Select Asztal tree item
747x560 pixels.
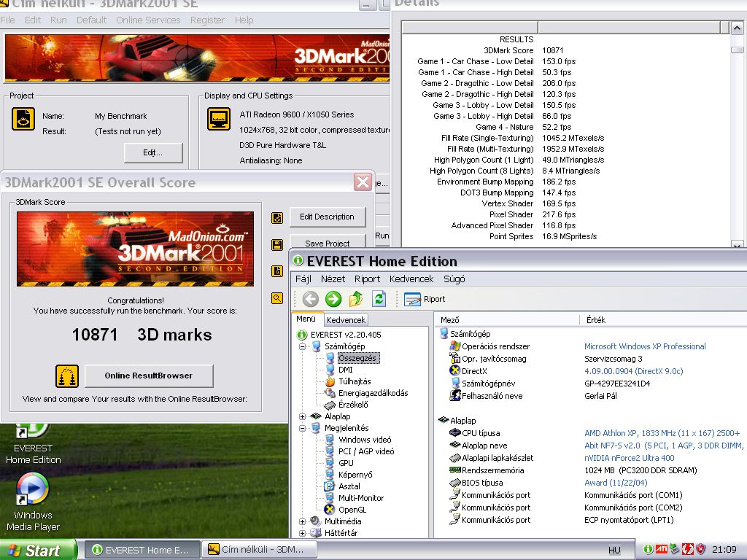pyautogui.click(x=349, y=486)
